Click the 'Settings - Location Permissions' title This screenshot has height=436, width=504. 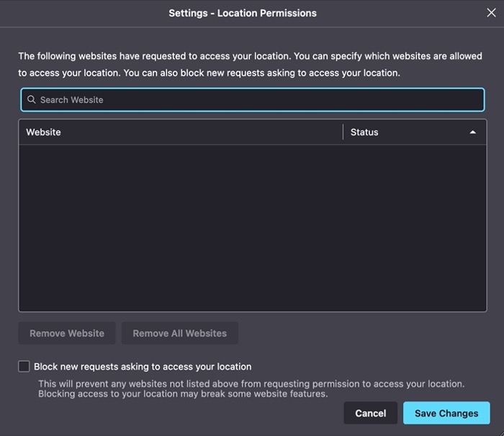click(x=243, y=13)
